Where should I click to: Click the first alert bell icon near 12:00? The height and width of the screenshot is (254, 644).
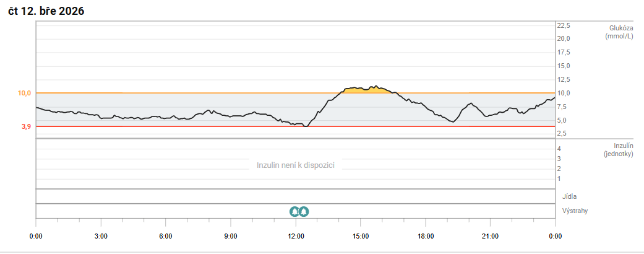click(x=294, y=212)
